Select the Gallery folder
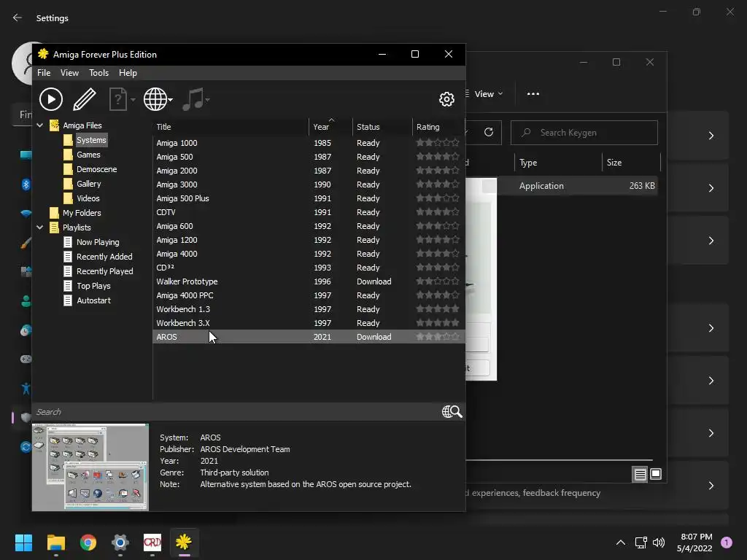 pyautogui.click(x=88, y=184)
